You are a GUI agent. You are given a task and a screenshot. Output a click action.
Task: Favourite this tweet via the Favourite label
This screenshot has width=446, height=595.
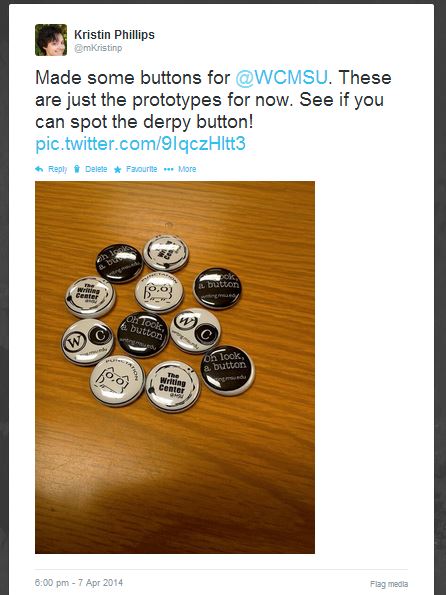(x=142, y=169)
